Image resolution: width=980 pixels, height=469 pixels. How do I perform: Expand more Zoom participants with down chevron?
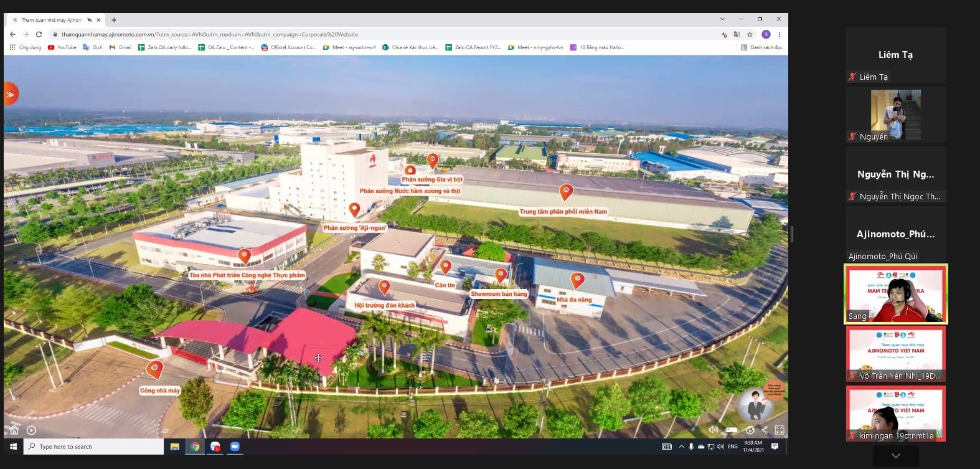pyautogui.click(x=895, y=456)
